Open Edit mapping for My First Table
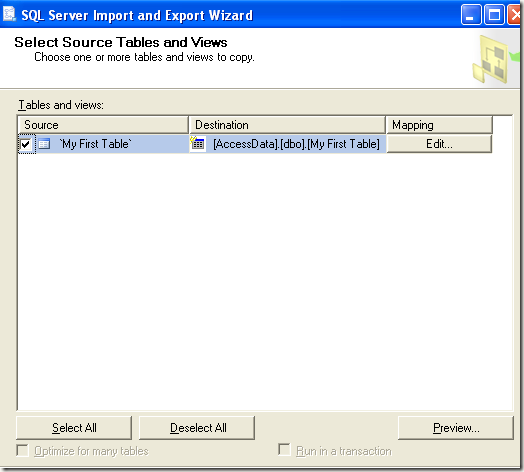This screenshot has width=524, height=472. click(439, 144)
